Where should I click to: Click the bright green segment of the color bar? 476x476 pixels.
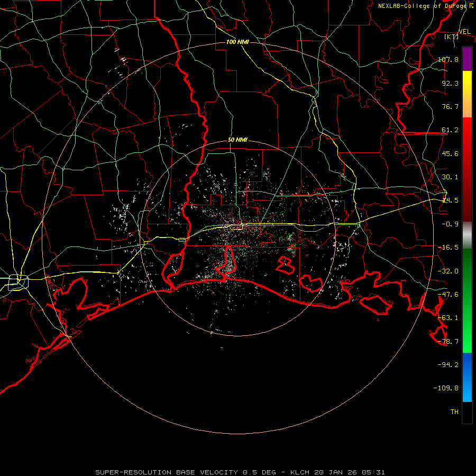pos(467,300)
